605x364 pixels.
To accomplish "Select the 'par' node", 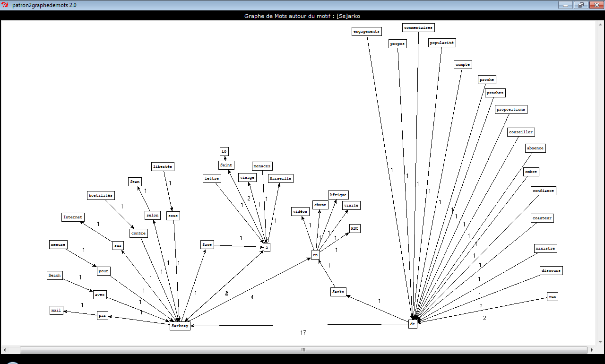I will click(x=103, y=315).
